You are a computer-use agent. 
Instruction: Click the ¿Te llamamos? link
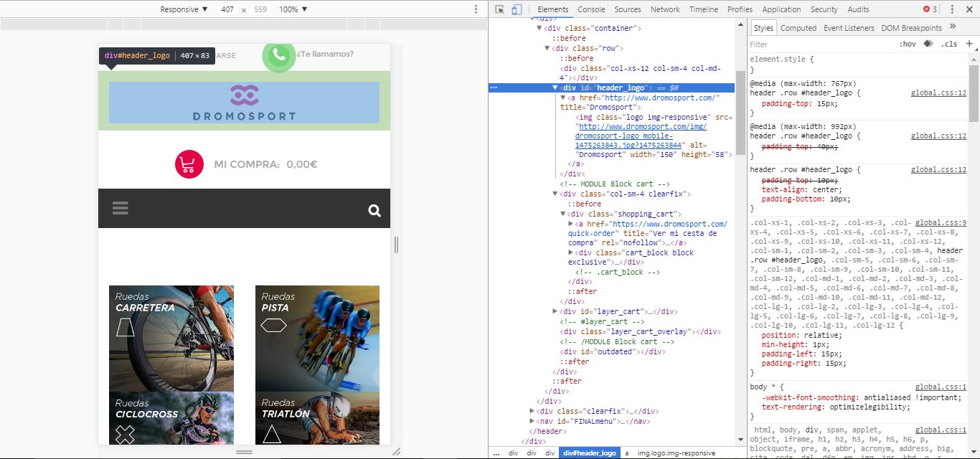click(x=325, y=54)
